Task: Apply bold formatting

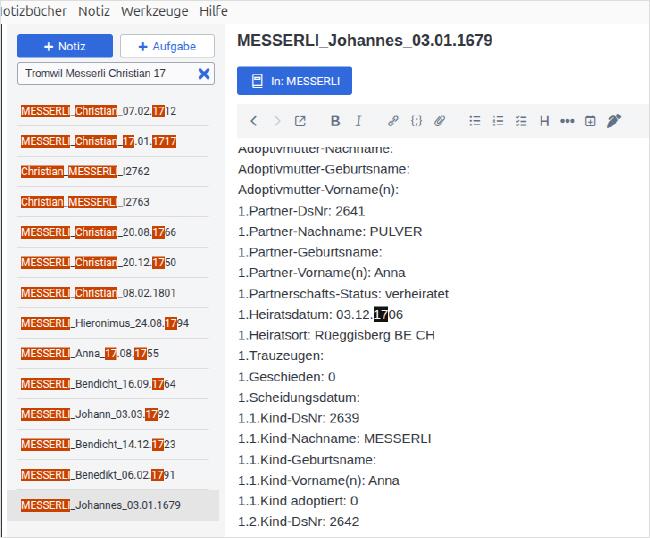Action: pyautogui.click(x=335, y=121)
